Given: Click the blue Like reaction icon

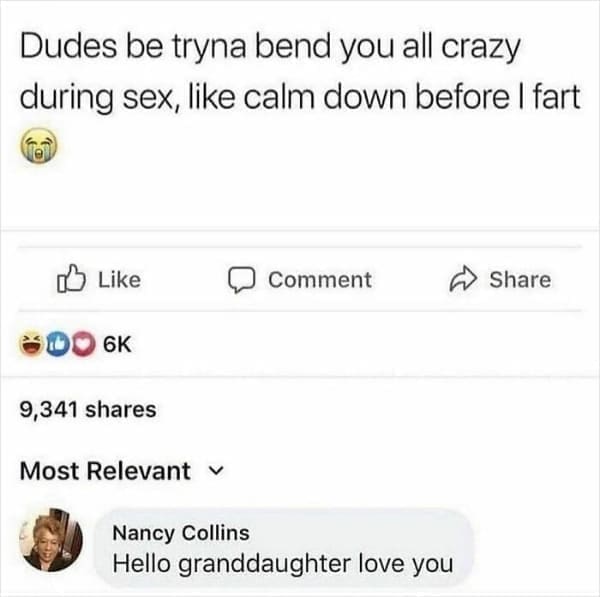Looking at the screenshot, I should pos(57,344).
